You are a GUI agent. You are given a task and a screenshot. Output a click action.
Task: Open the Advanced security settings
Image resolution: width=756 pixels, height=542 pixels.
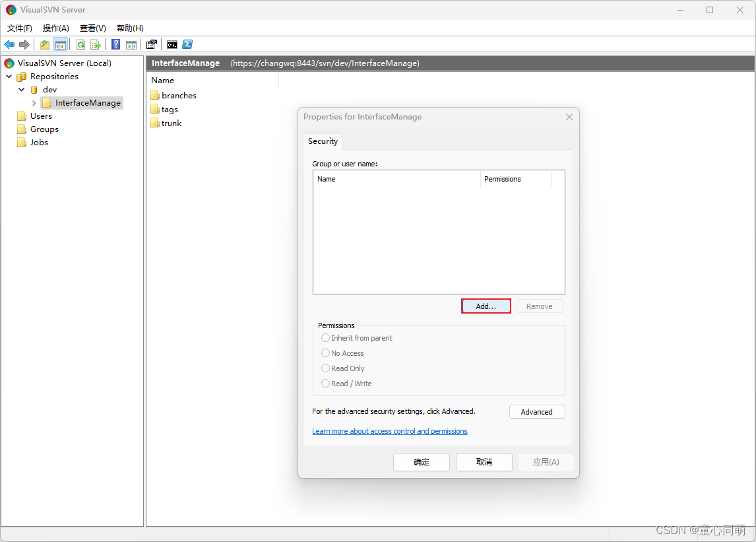(x=536, y=412)
